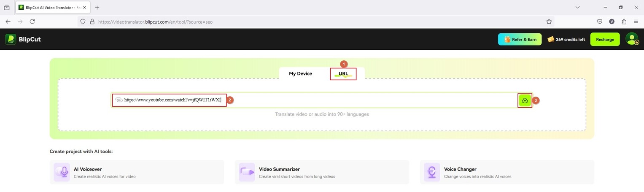Go forward in browser history

(20, 22)
